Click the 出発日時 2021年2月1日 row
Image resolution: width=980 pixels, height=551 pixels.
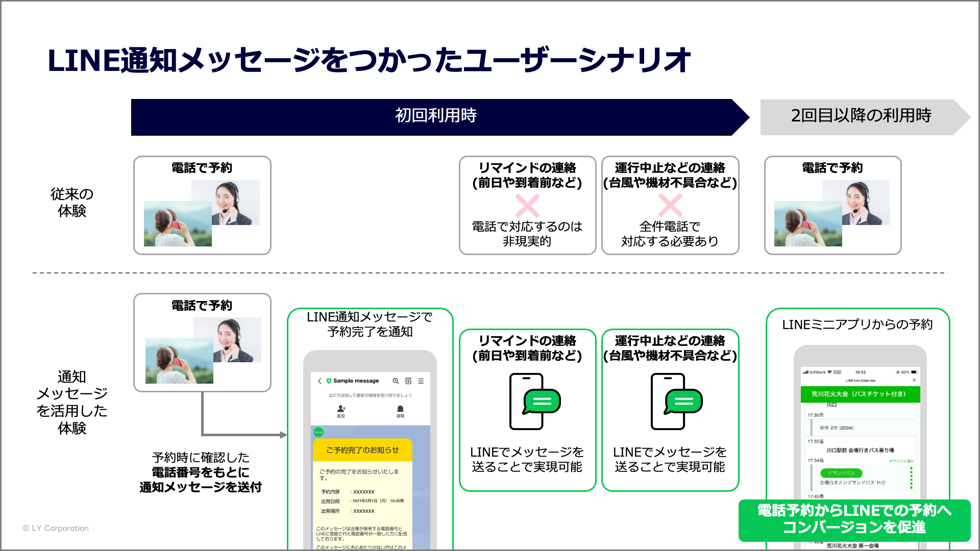[362, 501]
